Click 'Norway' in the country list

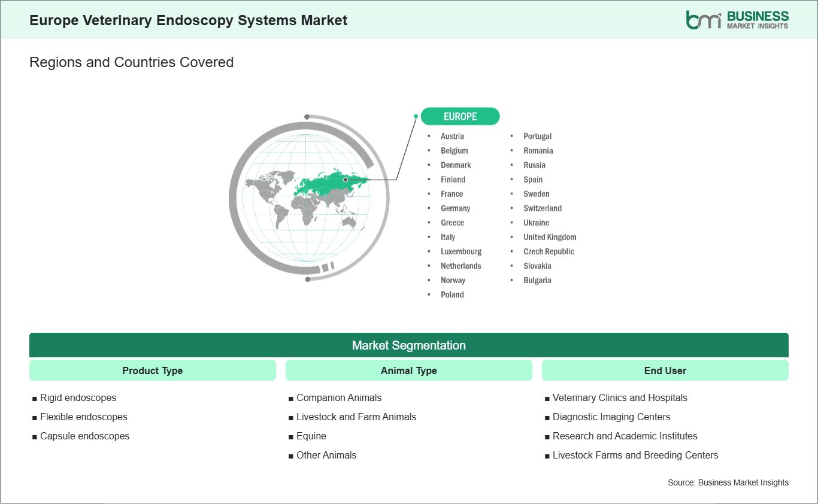tap(453, 280)
